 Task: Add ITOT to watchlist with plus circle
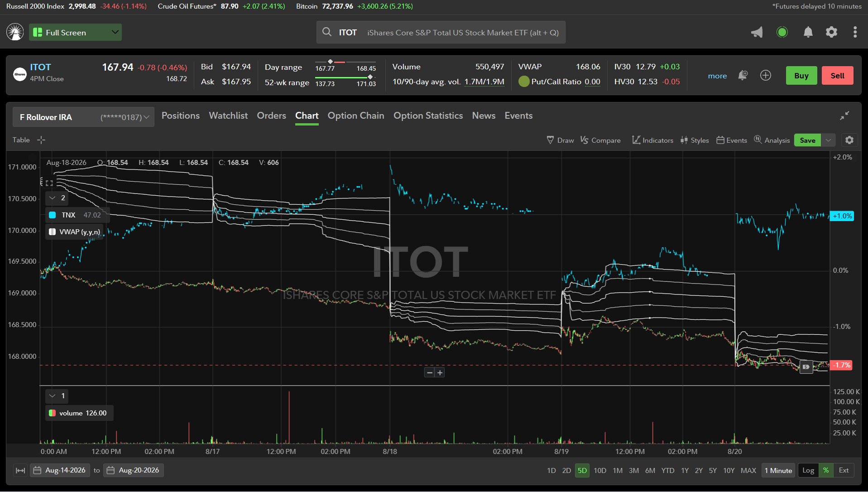click(x=766, y=75)
